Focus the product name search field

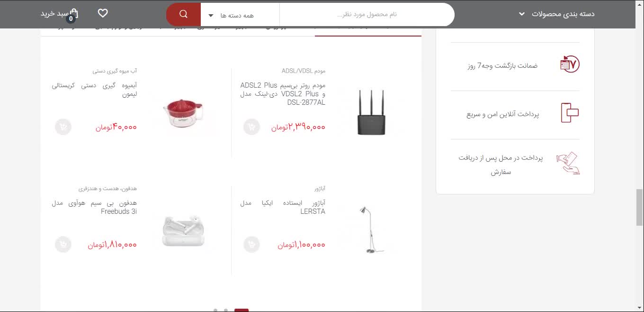(x=367, y=15)
